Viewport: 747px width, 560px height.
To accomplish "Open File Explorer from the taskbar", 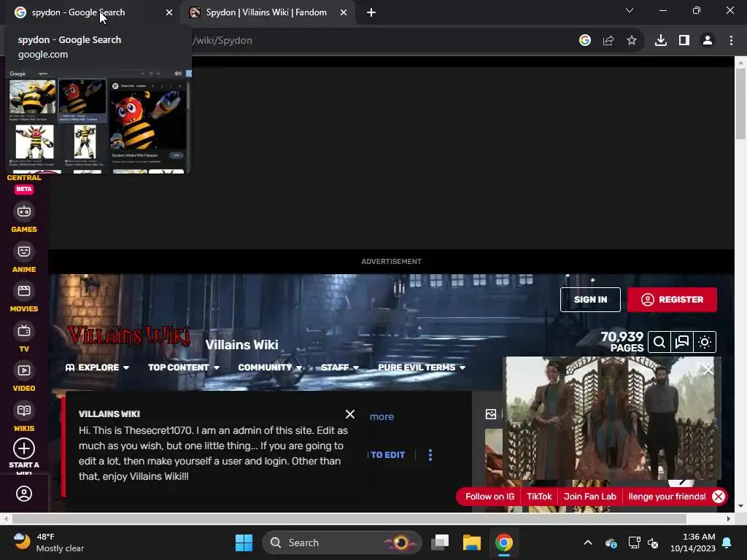I will point(472,542).
